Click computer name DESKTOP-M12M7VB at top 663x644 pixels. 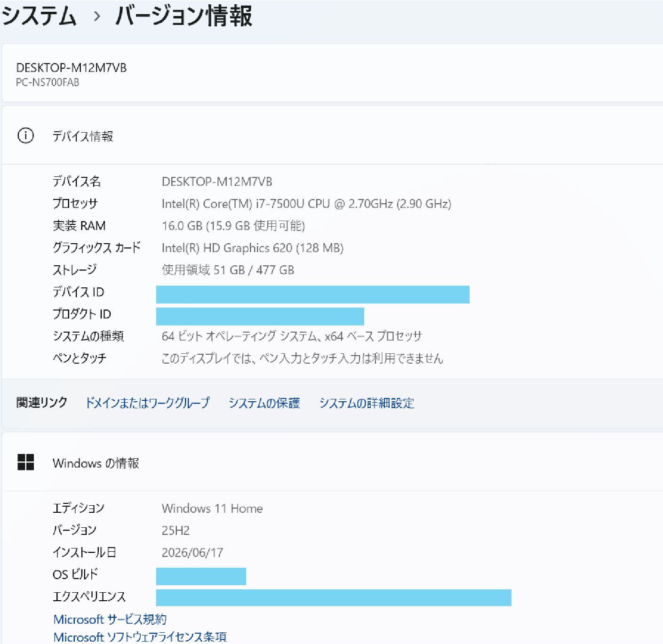click(x=72, y=68)
